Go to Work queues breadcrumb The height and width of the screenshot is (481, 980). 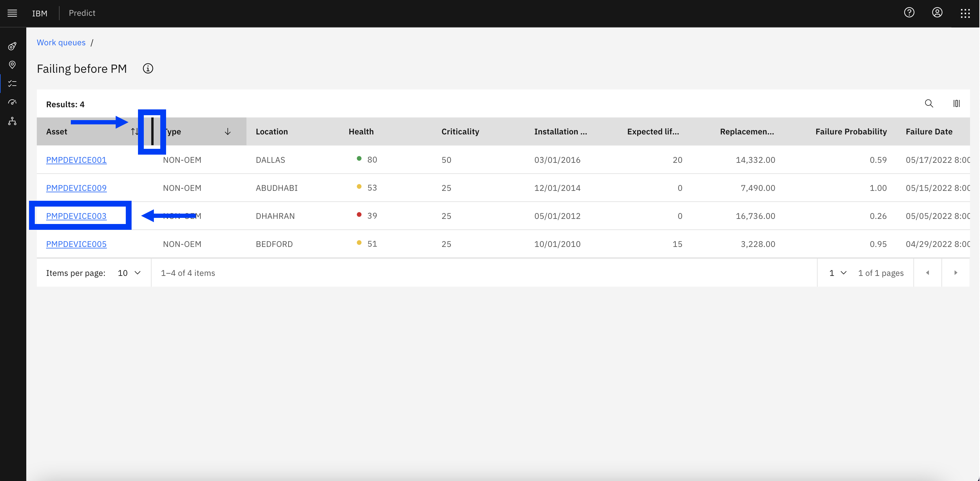[61, 43]
